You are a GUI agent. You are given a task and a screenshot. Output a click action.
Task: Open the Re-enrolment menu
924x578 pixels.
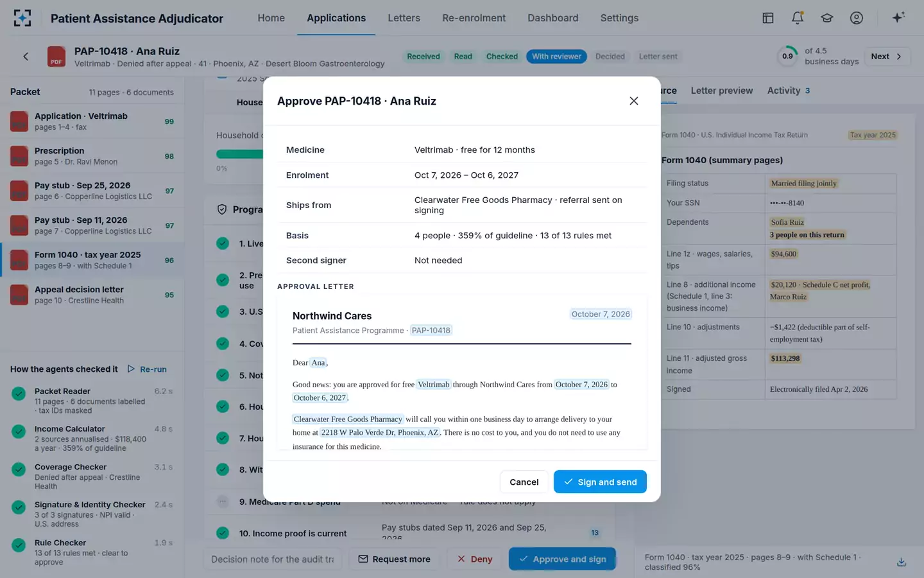click(x=474, y=18)
